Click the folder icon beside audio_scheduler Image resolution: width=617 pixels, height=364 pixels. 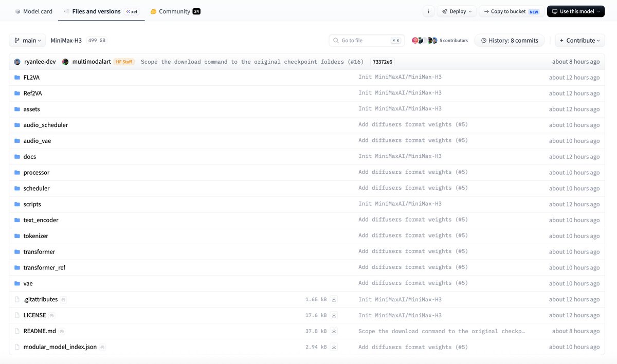click(x=17, y=125)
